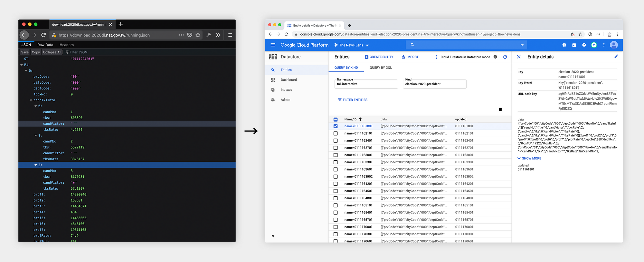Select the JSON tab in Firefox viewer
The width and height of the screenshot is (644, 262).
pyautogui.click(x=26, y=45)
